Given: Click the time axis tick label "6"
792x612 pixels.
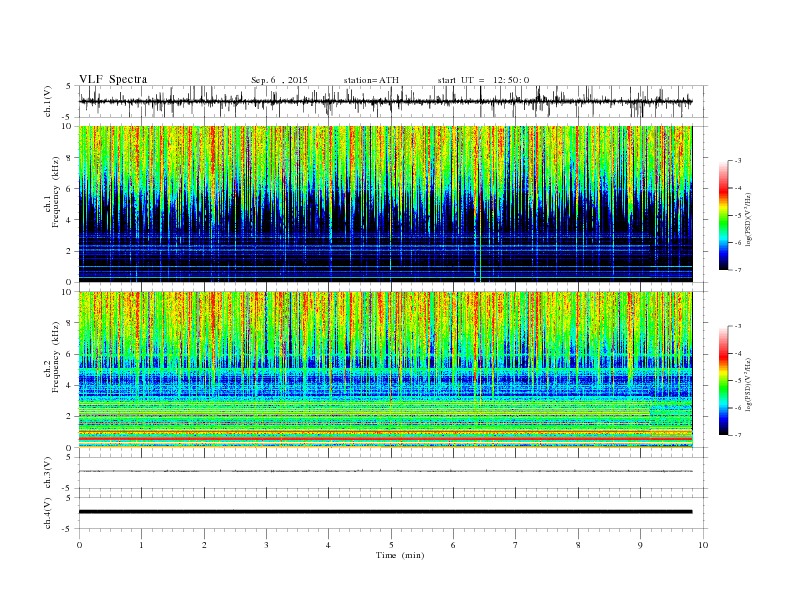Looking at the screenshot, I should [x=453, y=545].
